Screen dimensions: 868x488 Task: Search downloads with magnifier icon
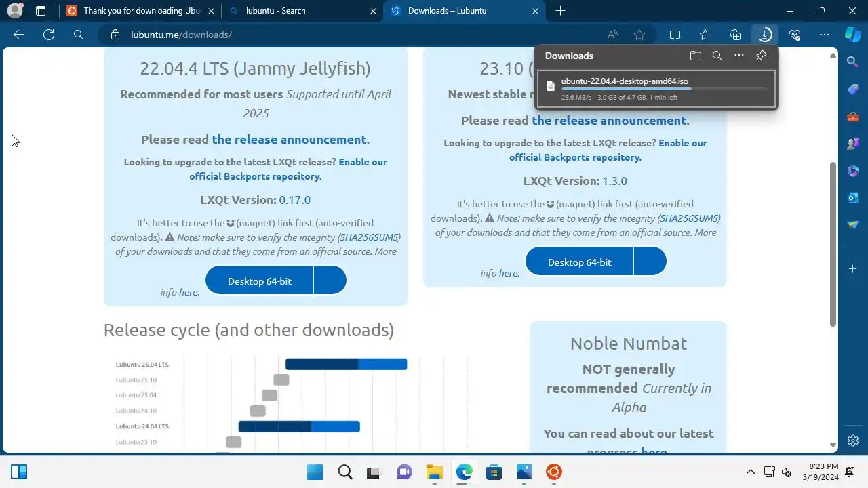(x=717, y=56)
